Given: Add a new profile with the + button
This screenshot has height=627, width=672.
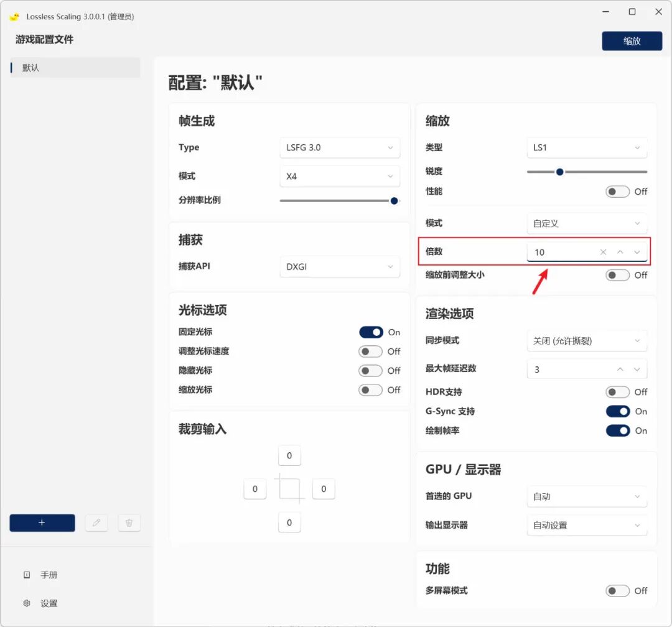Looking at the screenshot, I should point(42,522).
